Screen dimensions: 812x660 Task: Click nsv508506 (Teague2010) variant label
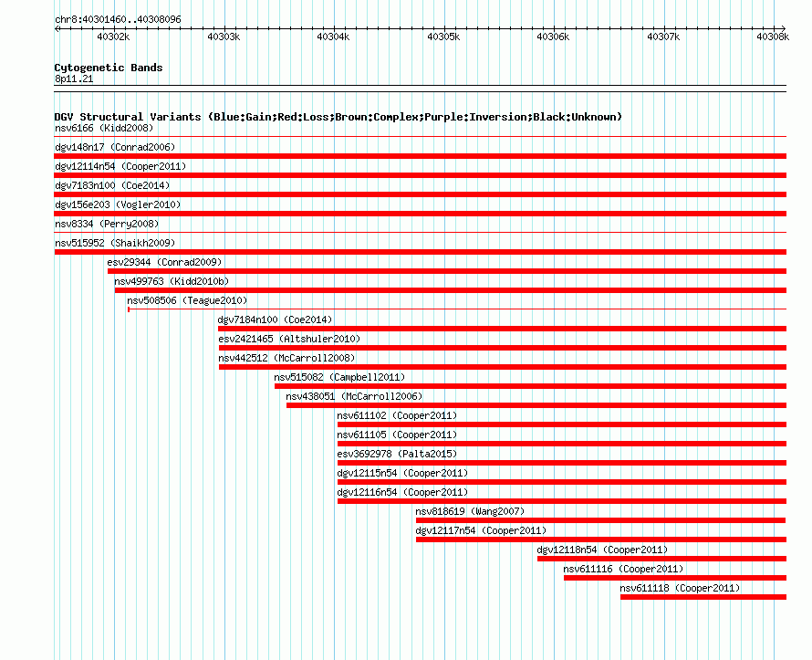(187, 300)
